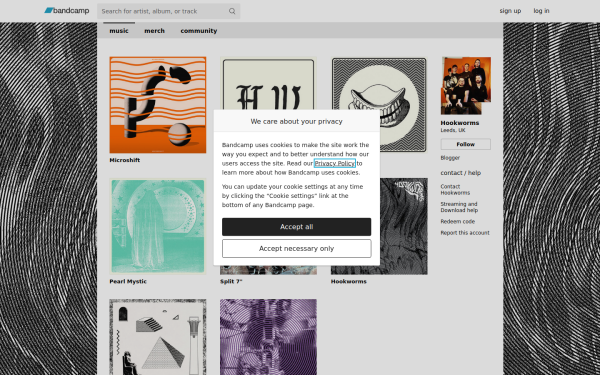Click the 'We care about your privacy' heading

tap(297, 121)
